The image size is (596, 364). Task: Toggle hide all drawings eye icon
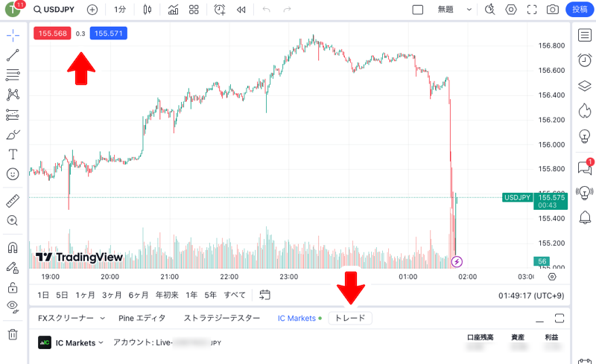point(13,306)
